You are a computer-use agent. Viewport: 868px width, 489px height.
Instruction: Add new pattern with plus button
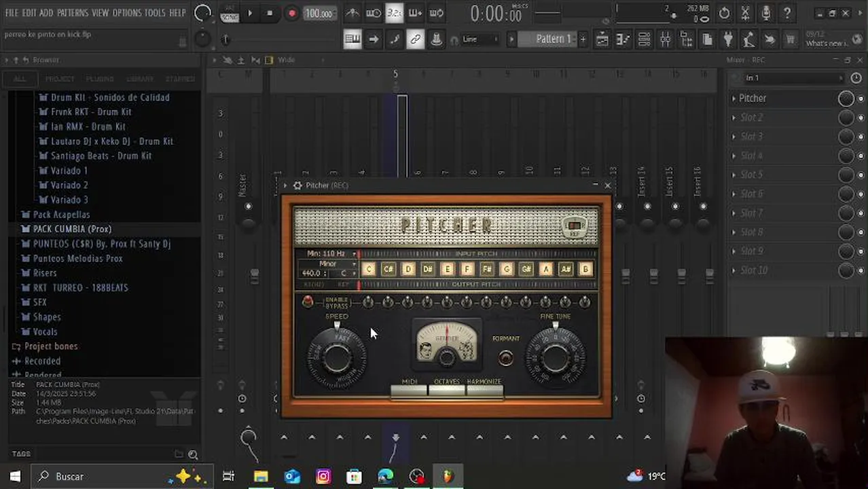(x=582, y=39)
